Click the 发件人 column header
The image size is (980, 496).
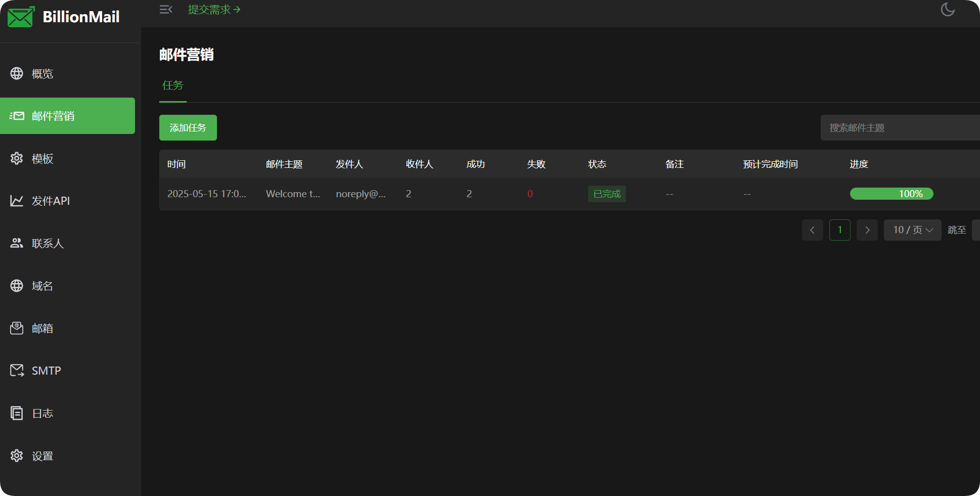click(x=349, y=164)
